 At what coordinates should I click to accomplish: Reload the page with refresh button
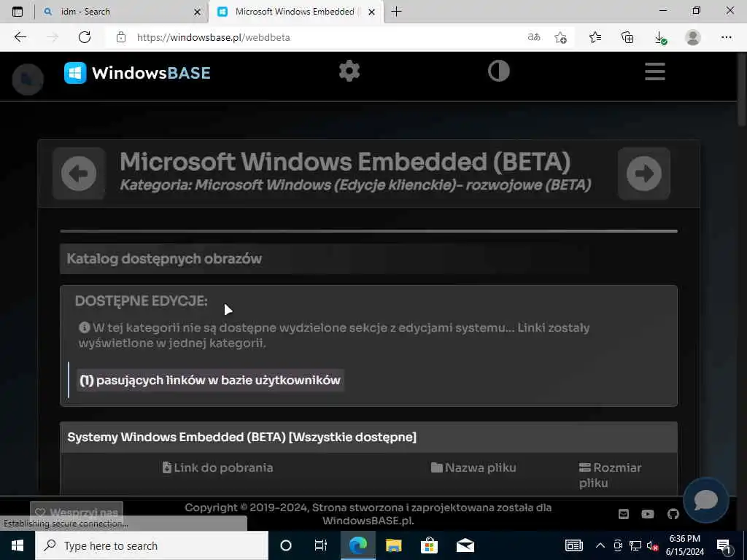(85, 37)
